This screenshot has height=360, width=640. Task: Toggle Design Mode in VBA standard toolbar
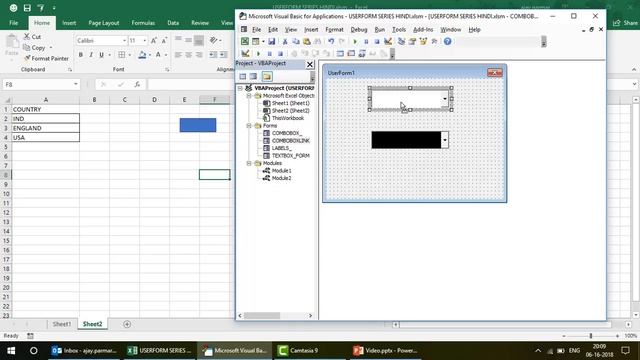click(x=388, y=41)
